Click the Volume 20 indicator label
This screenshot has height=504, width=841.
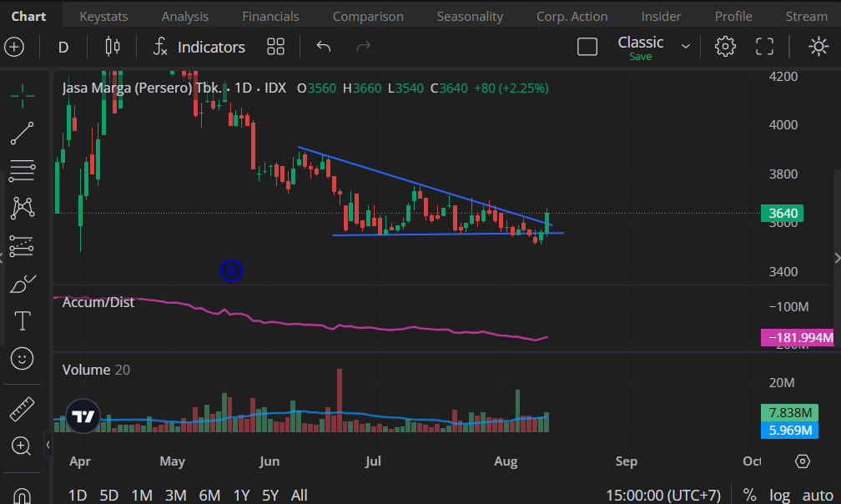coord(96,370)
